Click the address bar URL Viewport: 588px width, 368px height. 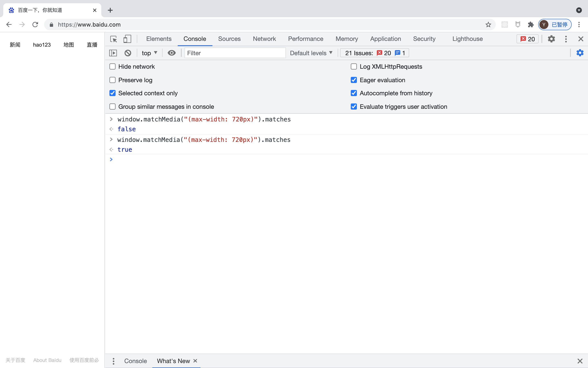click(89, 25)
